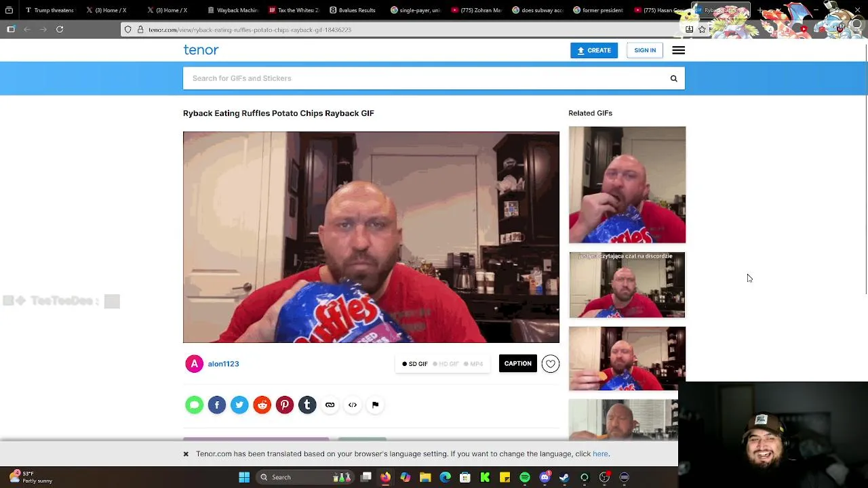Image resolution: width=868 pixels, height=488 pixels.
Task: Open Steam from the taskbar
Action: 564,477
